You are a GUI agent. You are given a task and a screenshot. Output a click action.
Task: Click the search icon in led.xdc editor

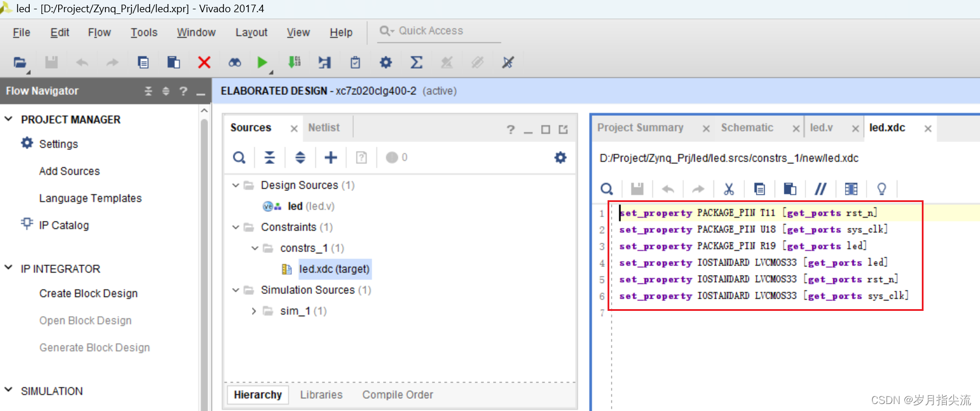pyautogui.click(x=607, y=189)
